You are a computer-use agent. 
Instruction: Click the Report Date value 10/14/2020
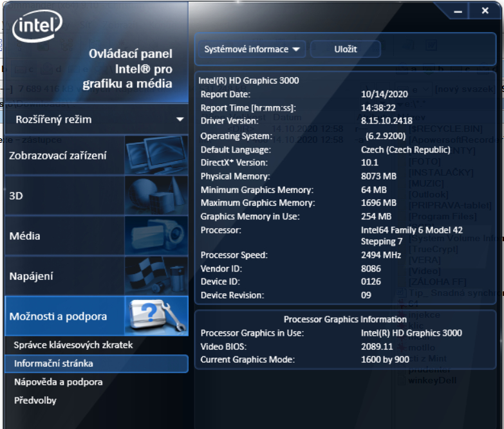pos(384,94)
